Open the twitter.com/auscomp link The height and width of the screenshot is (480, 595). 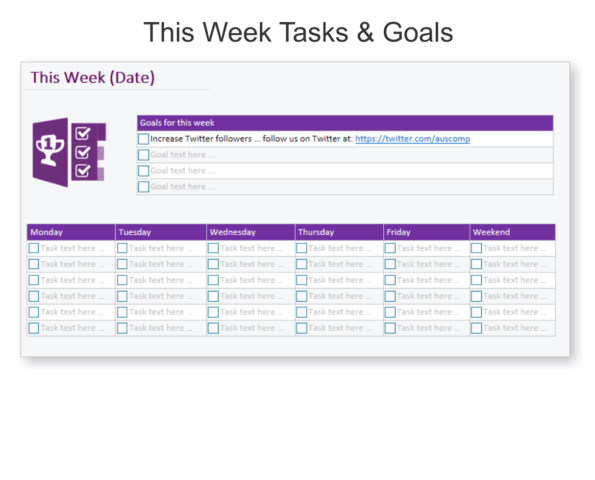412,139
